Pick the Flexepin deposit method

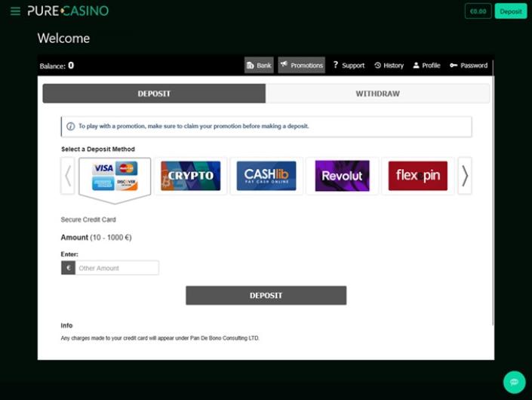click(x=418, y=176)
